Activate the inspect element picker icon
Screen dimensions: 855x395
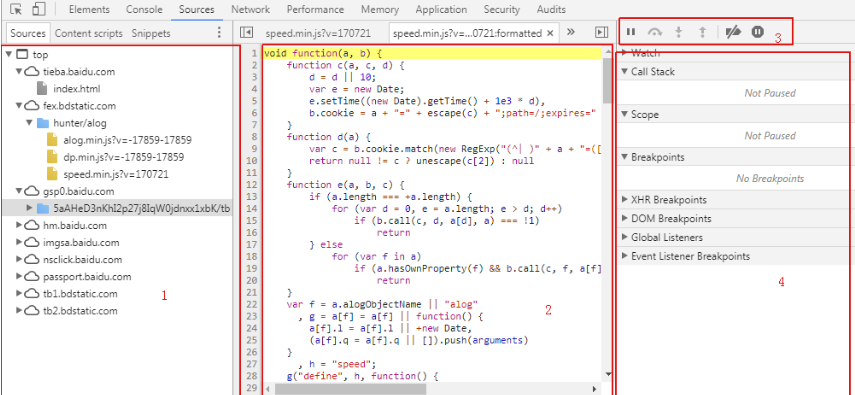coord(16,9)
